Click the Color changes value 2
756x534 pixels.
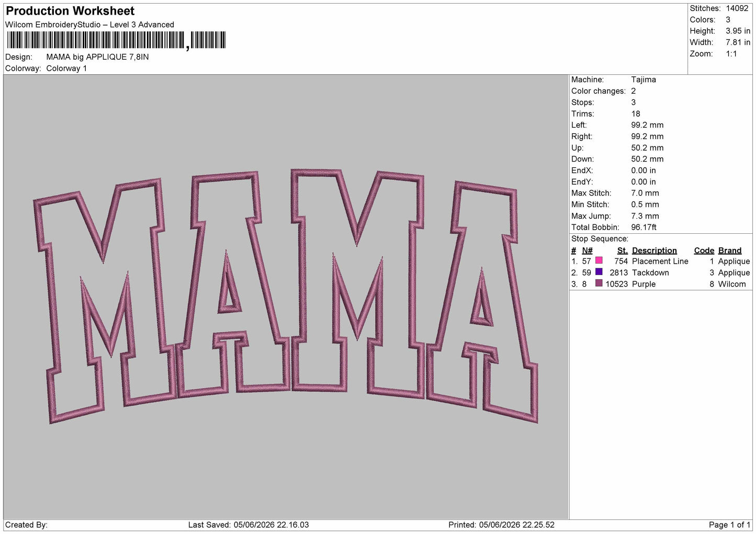633,91
